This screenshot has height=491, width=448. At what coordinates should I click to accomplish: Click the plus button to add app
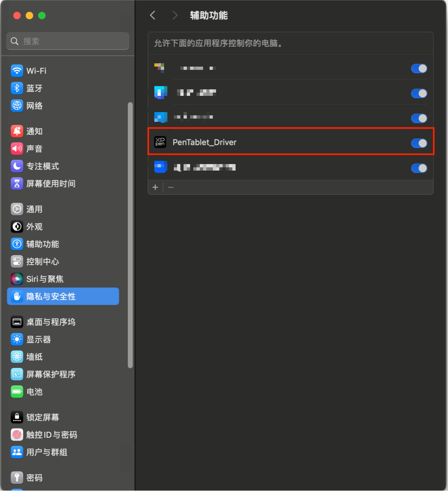155,187
